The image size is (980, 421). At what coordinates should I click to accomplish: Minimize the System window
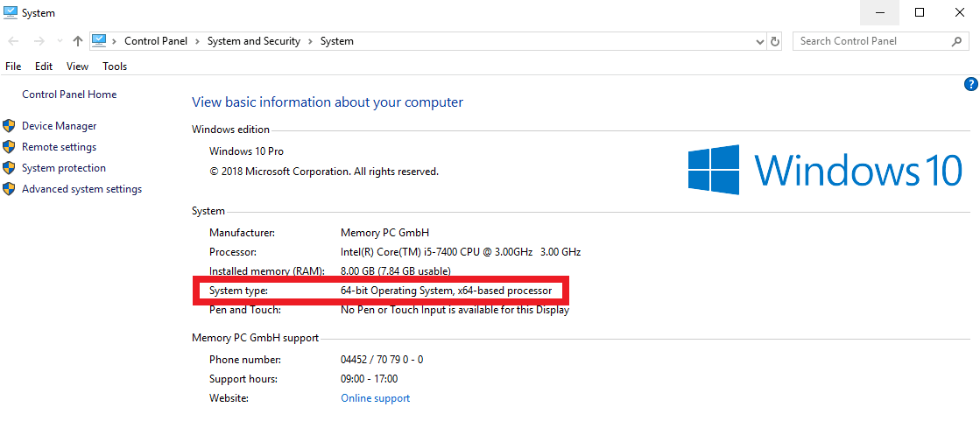tap(880, 12)
